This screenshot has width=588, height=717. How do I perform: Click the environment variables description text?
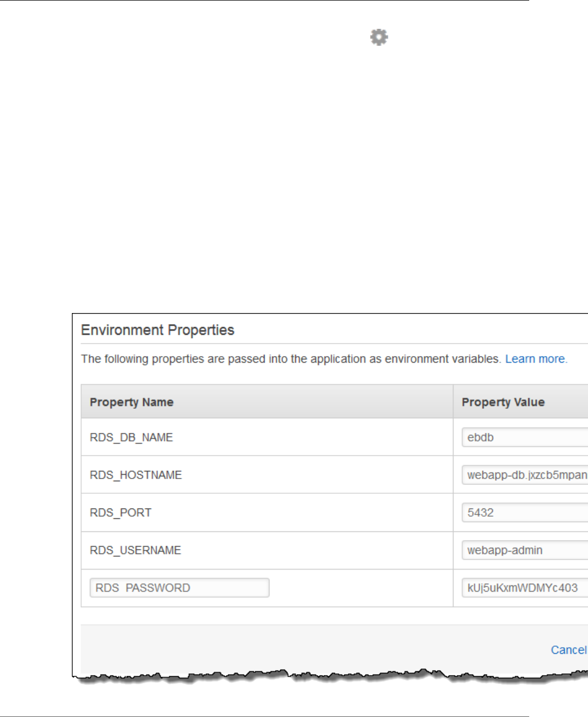tap(291, 359)
